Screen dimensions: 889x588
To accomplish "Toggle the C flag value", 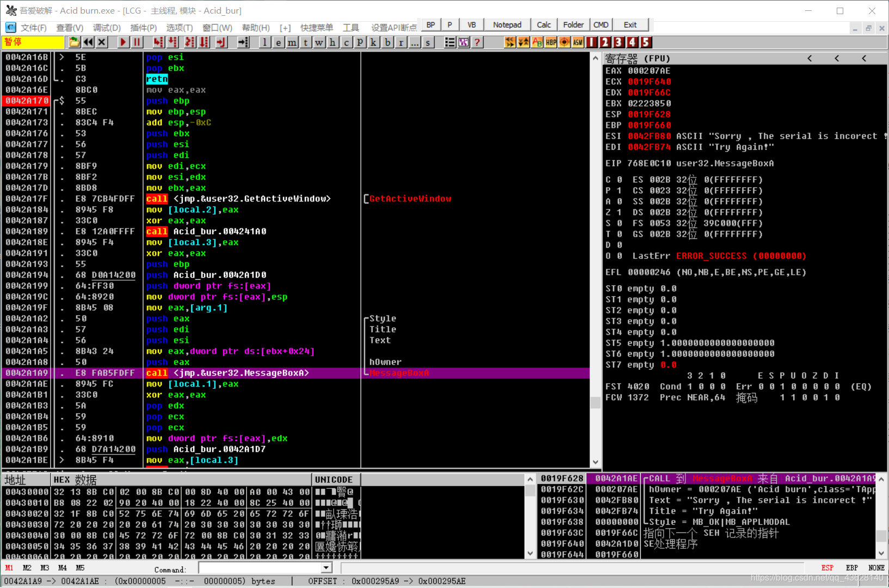I will tap(620, 180).
